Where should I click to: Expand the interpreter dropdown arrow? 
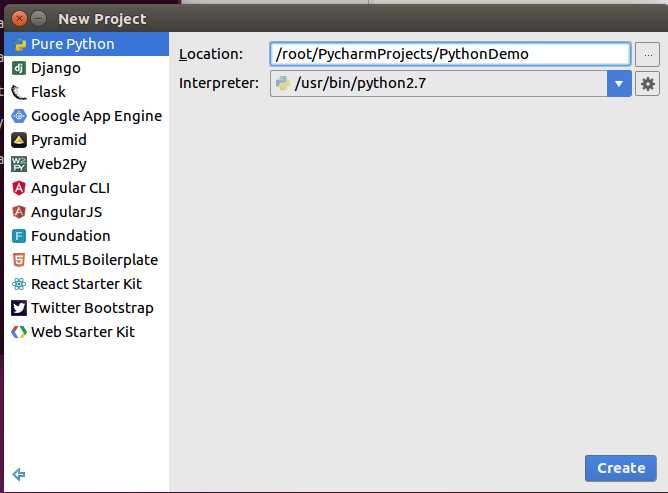pos(619,84)
